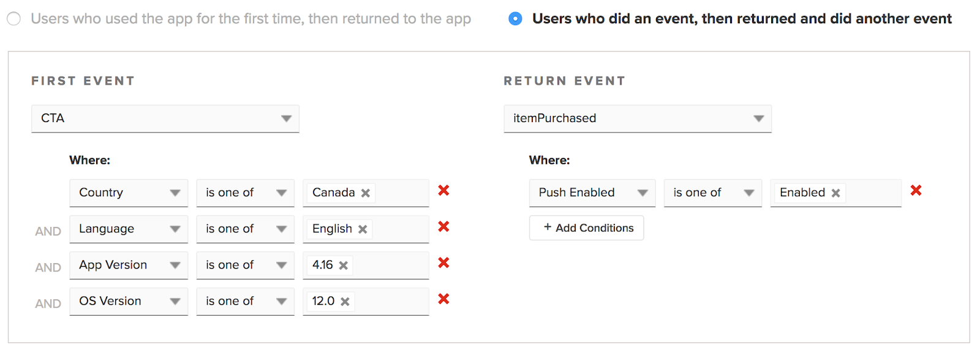Click the Add Conditions button
The height and width of the screenshot is (352, 980).
click(586, 228)
